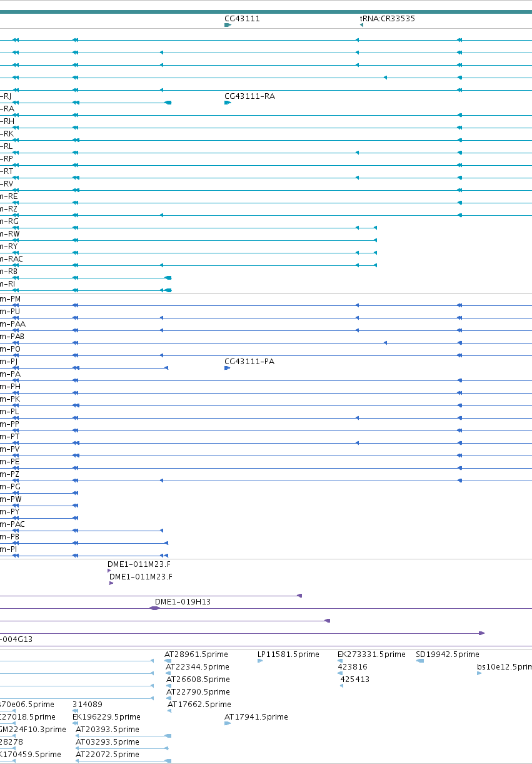Click the m-PAB protein label
The width and height of the screenshot is (532, 764).
pyautogui.click(x=13, y=337)
